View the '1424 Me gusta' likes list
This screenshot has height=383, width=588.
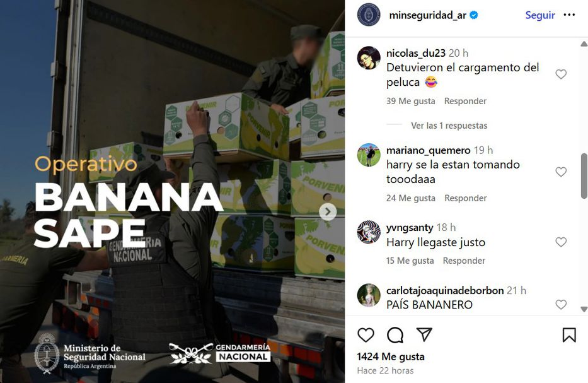(390, 356)
